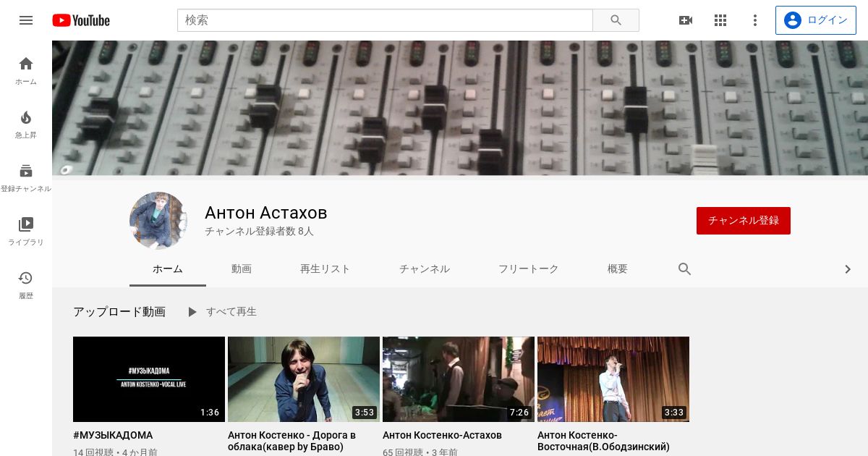Open 履歴 history in sidebar
The width and height of the screenshot is (868, 456).
[26, 285]
